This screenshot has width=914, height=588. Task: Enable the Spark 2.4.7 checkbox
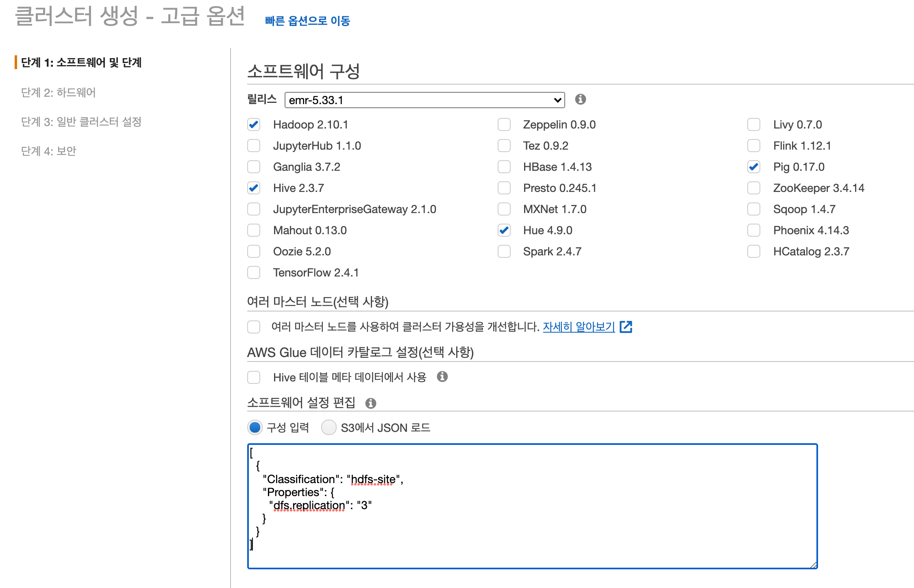[x=504, y=251]
